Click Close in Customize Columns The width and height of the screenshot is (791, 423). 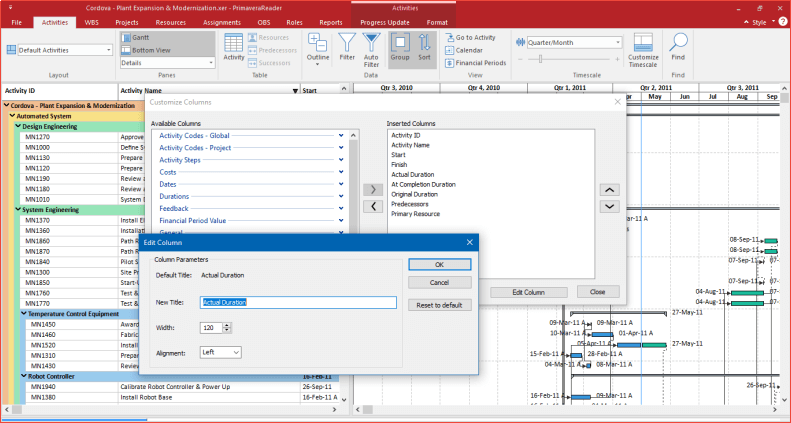pyautogui.click(x=598, y=291)
